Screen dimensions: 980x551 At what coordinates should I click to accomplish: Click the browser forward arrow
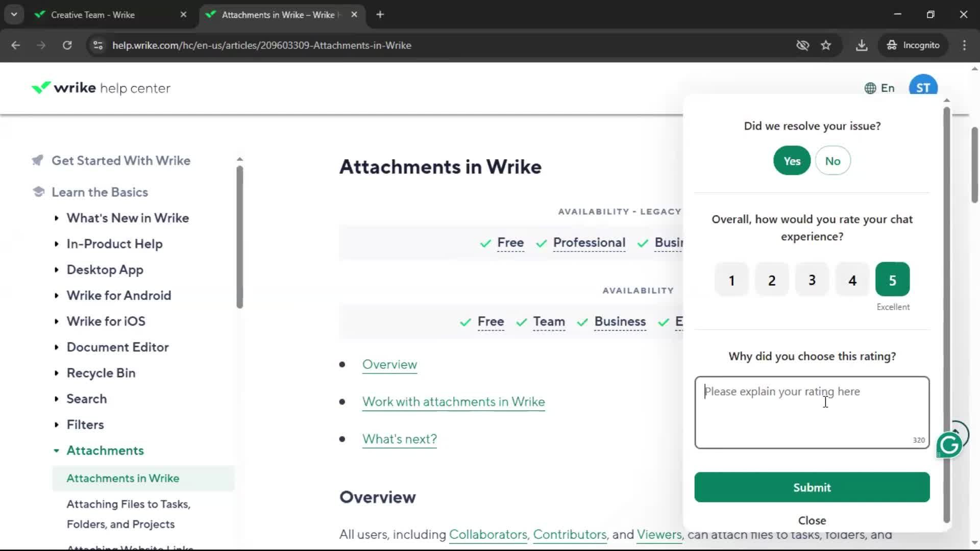[x=41, y=45]
